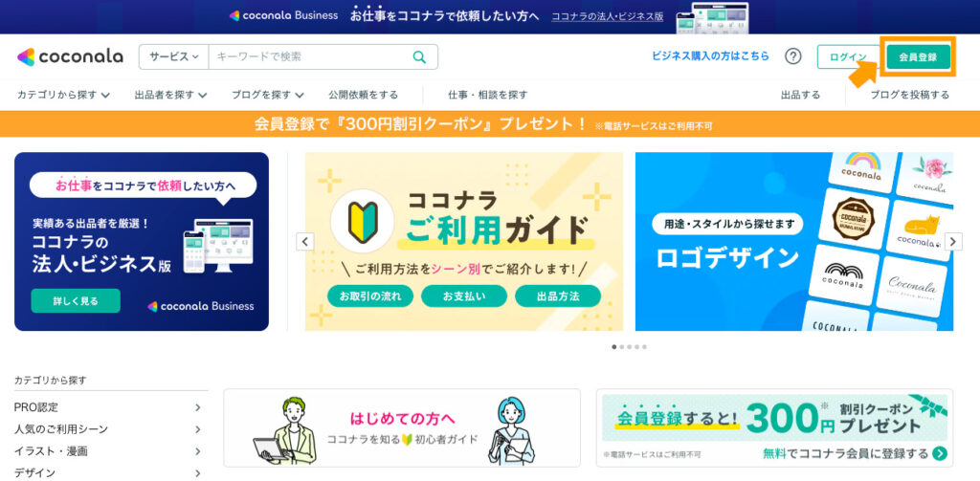Click ビジネス購入の方はこちら link
Viewport: 980px width, 481px height.
coord(711,55)
